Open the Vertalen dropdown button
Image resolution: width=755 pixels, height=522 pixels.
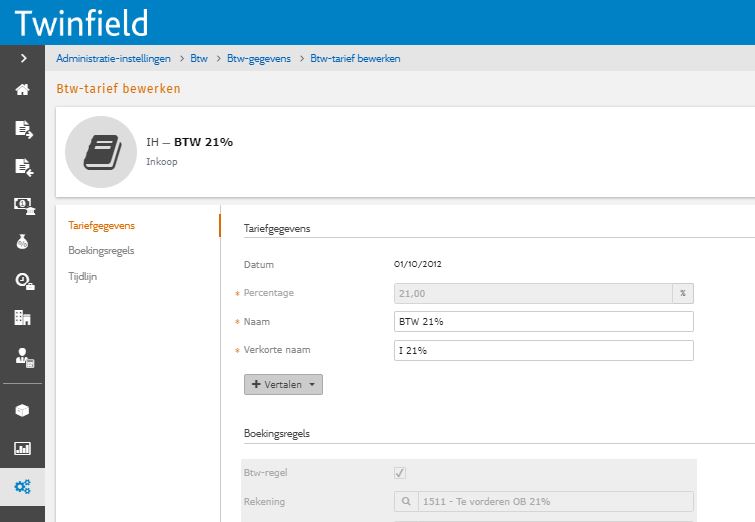point(283,384)
